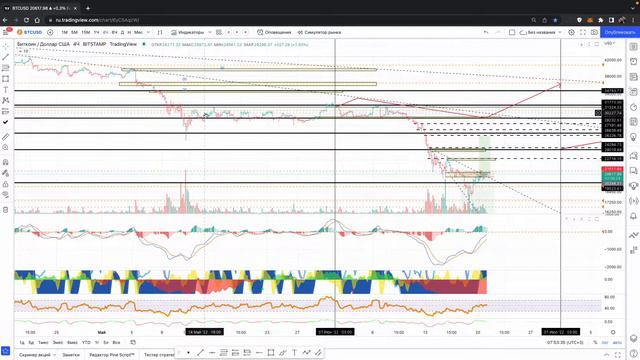This screenshot has width=640, height=360.
Task: Click the browser address bar
Action: click(286, 20)
